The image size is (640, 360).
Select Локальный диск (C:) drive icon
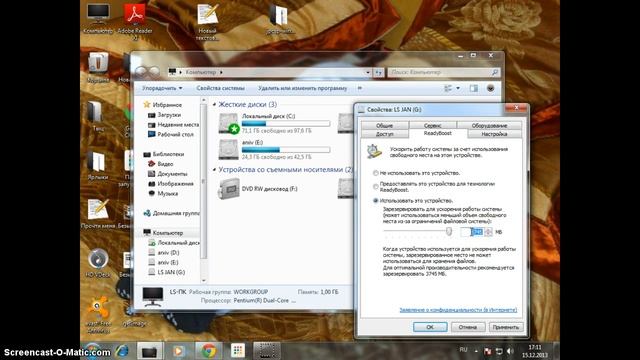(x=229, y=124)
